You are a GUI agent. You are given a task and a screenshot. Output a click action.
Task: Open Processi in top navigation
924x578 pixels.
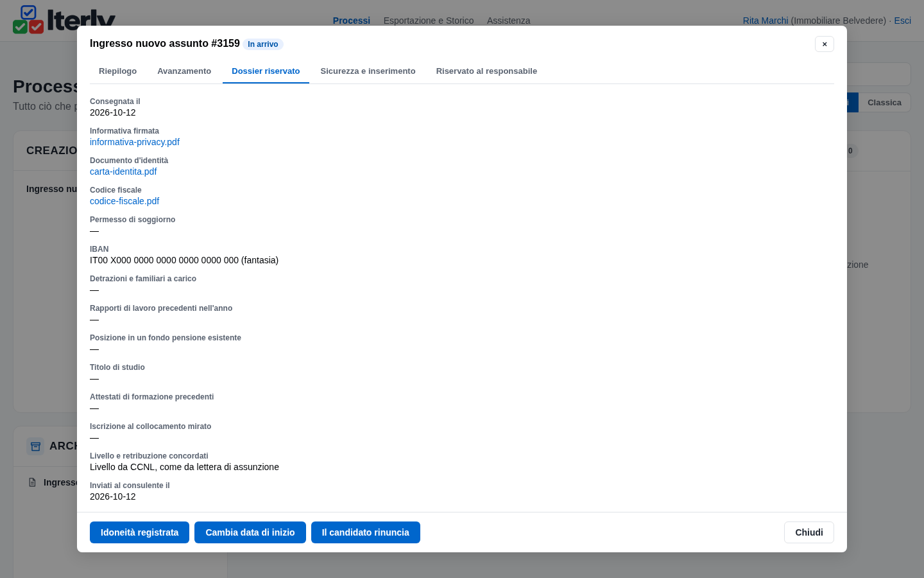point(352,21)
